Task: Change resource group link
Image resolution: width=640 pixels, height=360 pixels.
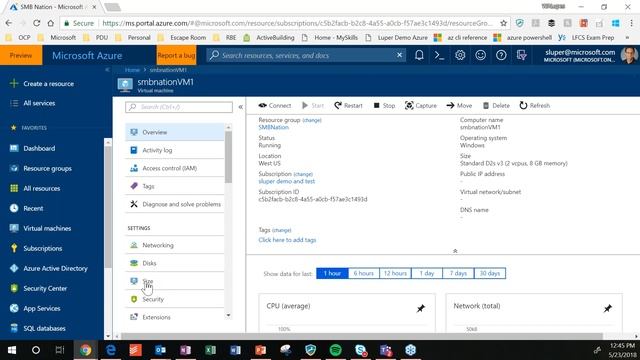Action: pos(312,120)
